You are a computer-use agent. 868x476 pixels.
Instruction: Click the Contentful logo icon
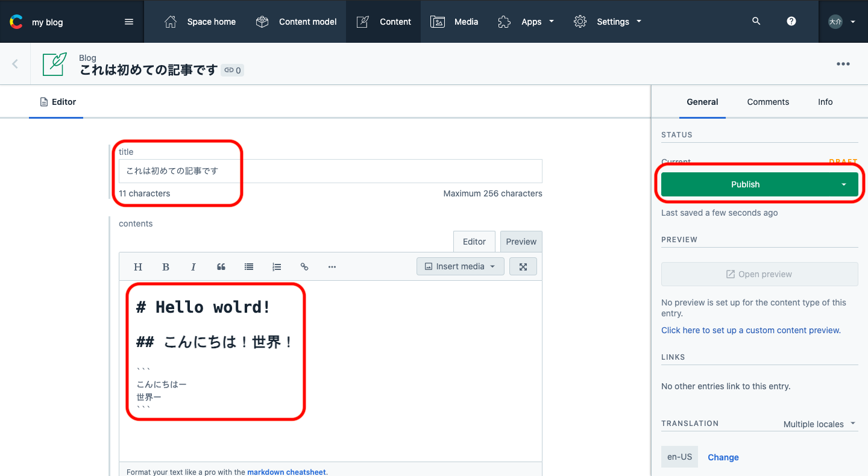16,22
